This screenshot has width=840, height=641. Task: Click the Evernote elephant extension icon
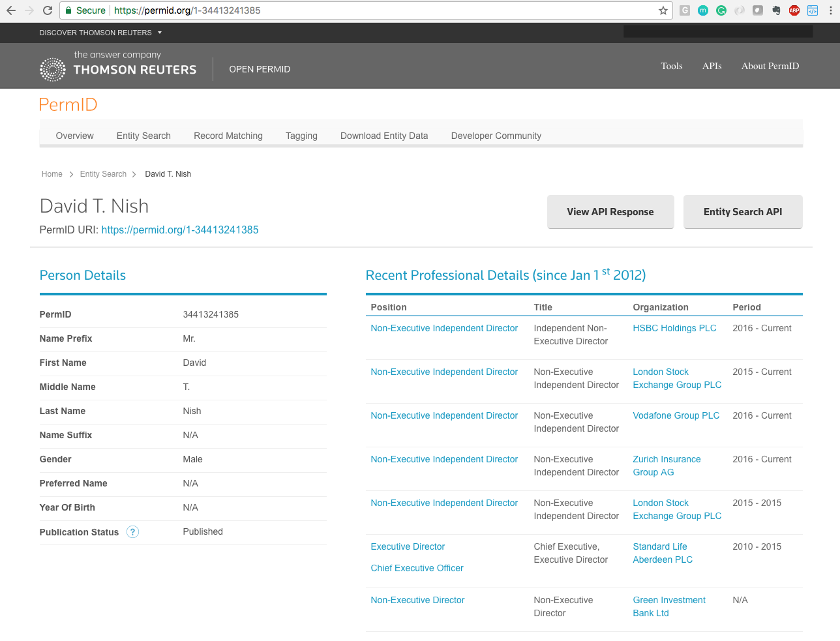pyautogui.click(x=776, y=10)
